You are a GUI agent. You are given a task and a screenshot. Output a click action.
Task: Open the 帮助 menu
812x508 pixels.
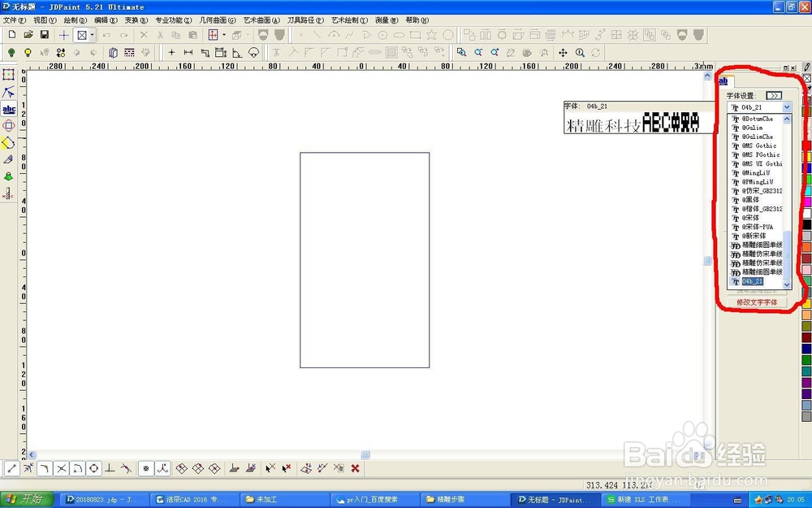point(417,20)
